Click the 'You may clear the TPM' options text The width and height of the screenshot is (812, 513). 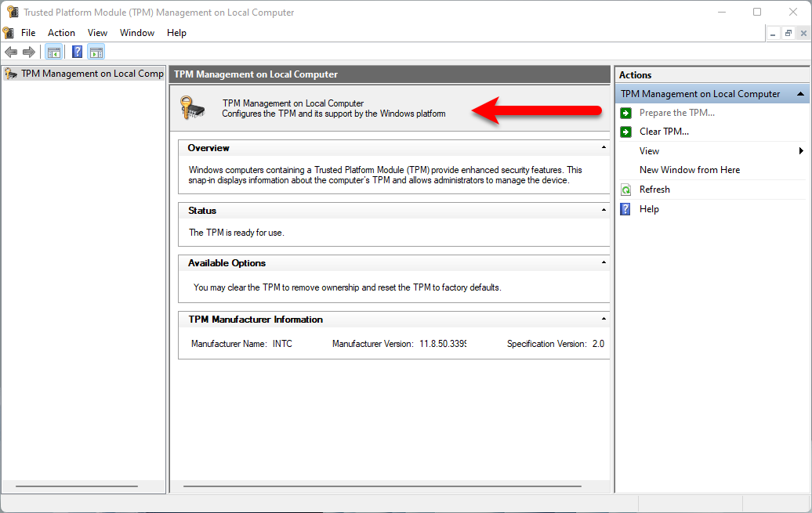[x=347, y=287]
